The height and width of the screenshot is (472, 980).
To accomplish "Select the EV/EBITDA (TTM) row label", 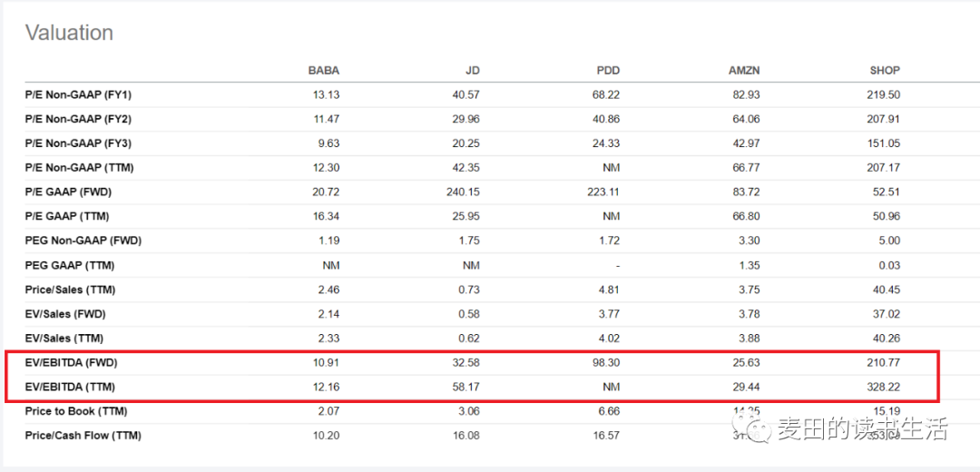I will click(70, 387).
